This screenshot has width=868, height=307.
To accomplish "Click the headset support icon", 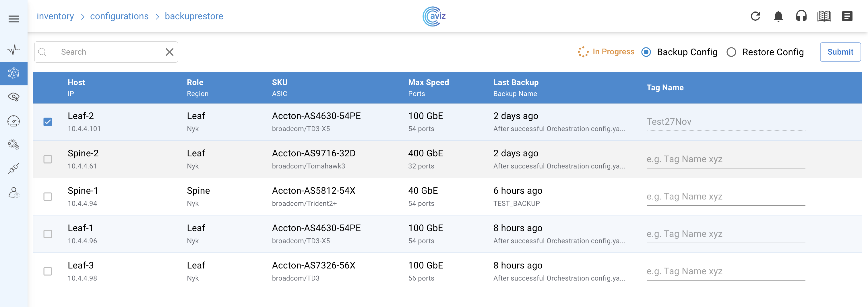I will point(801,16).
